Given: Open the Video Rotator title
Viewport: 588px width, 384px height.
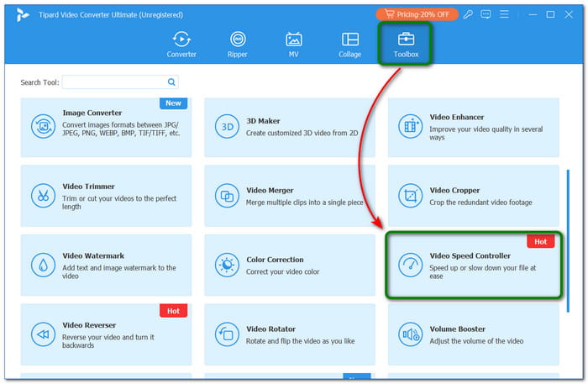Looking at the screenshot, I should (270, 329).
